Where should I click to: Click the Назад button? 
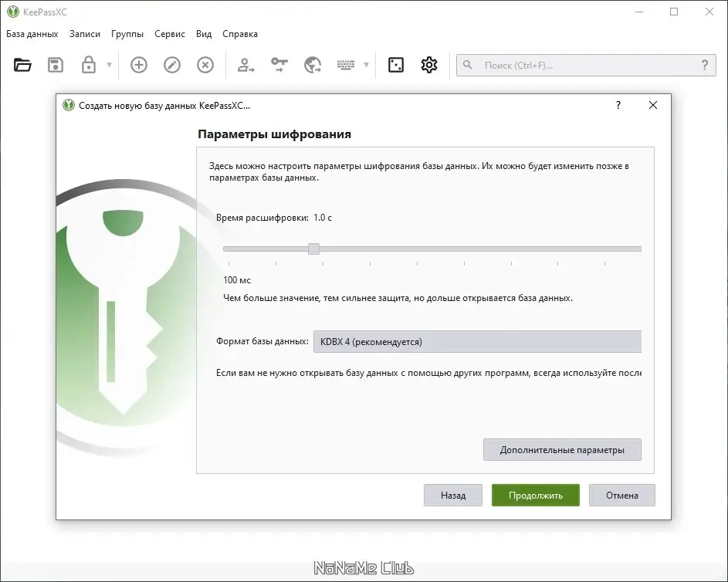click(452, 496)
